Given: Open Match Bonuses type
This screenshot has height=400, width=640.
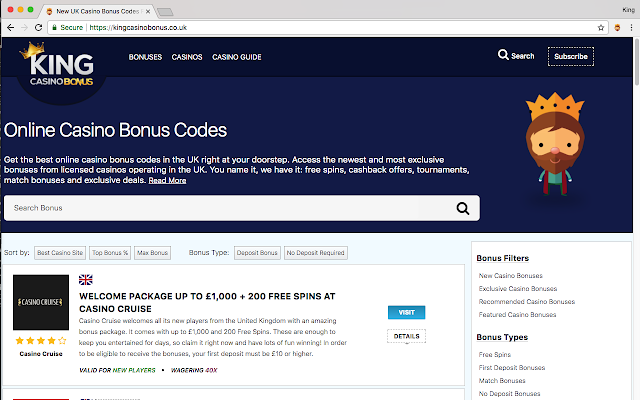Looking at the screenshot, I should click(x=502, y=381).
